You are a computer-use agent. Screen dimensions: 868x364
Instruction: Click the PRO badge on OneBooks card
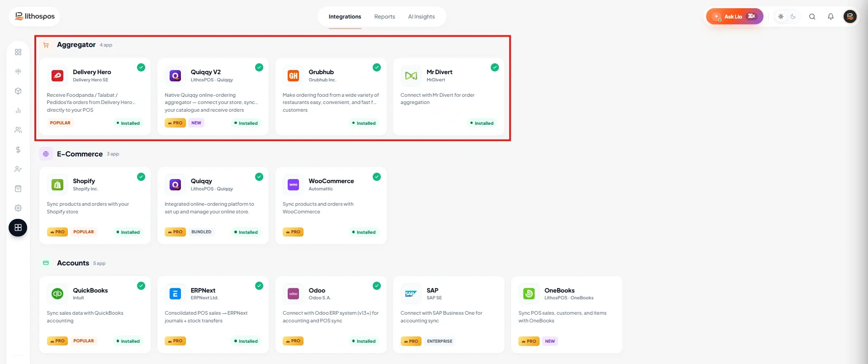pyautogui.click(x=529, y=341)
